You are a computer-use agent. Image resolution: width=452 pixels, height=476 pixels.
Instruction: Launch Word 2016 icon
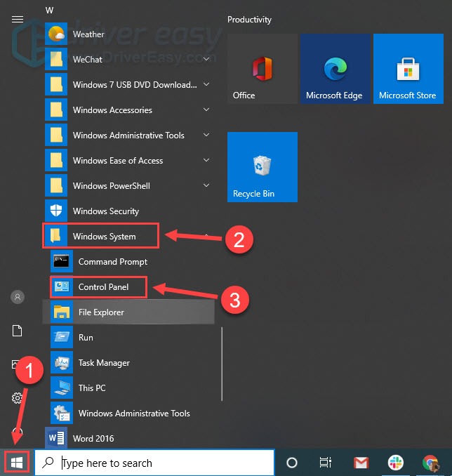56,438
